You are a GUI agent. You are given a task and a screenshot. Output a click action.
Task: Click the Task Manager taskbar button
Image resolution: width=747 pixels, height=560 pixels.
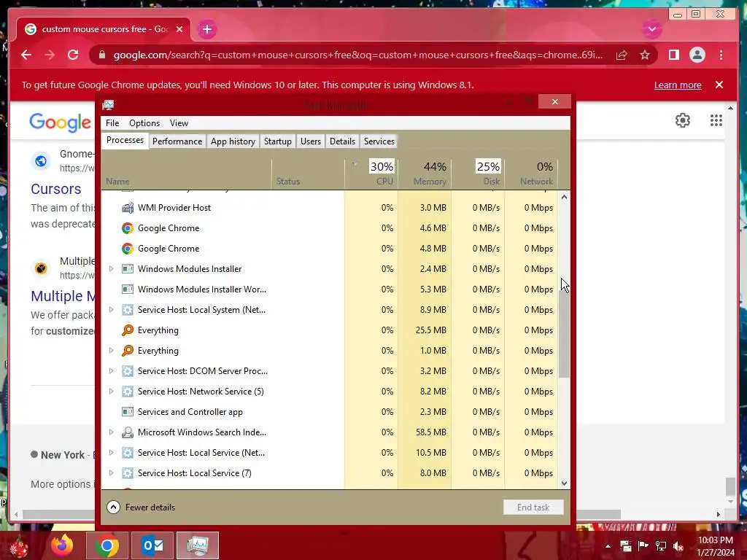198,545
